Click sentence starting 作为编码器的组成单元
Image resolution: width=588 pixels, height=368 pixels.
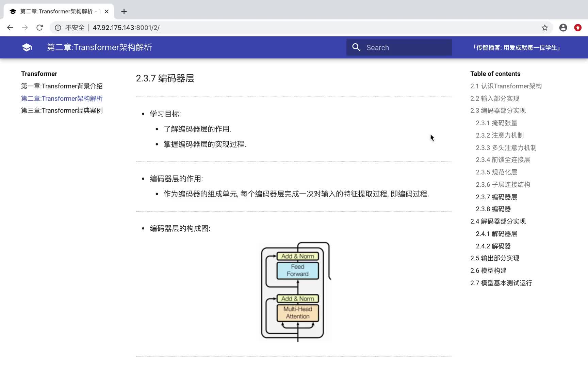click(296, 194)
